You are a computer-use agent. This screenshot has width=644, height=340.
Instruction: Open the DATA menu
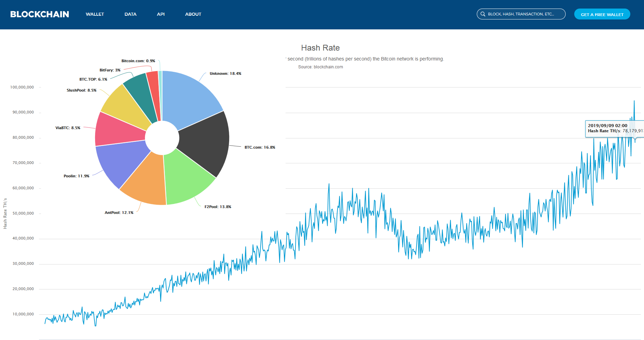(130, 14)
